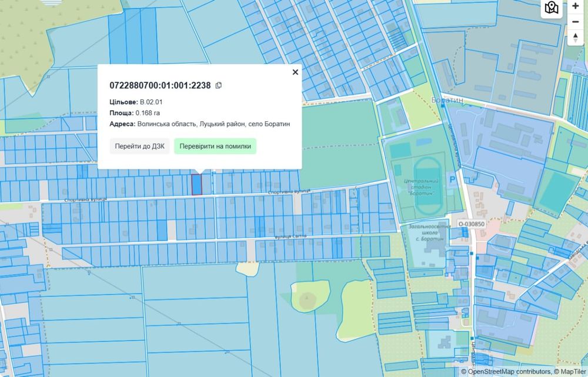
Task: Open the map layers switcher icon
Action: point(552,8)
